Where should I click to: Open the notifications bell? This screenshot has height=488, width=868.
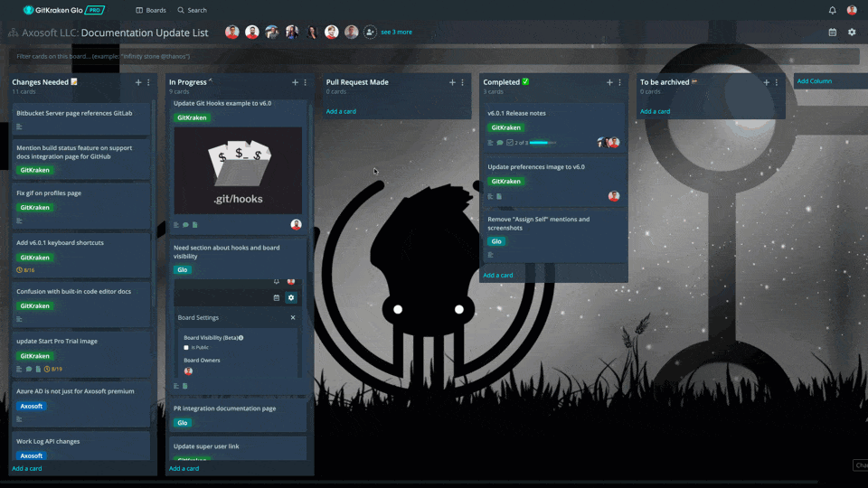click(832, 10)
